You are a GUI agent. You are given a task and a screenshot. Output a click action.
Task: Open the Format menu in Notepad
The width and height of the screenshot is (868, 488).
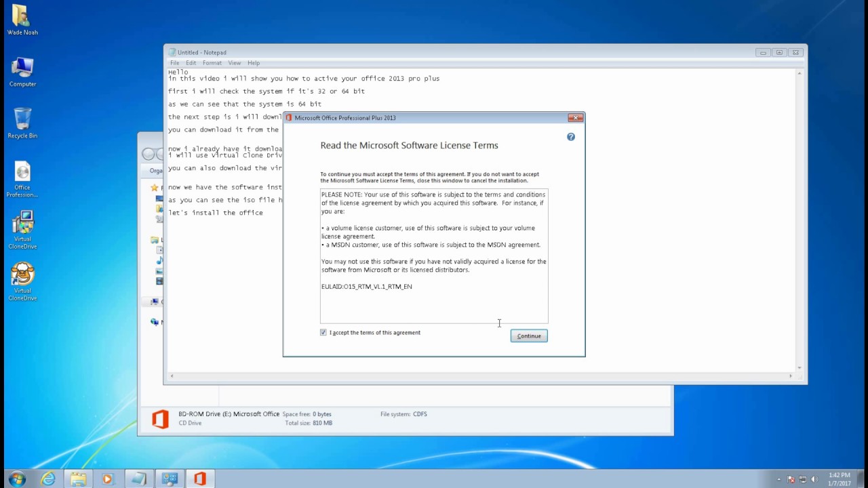point(212,63)
